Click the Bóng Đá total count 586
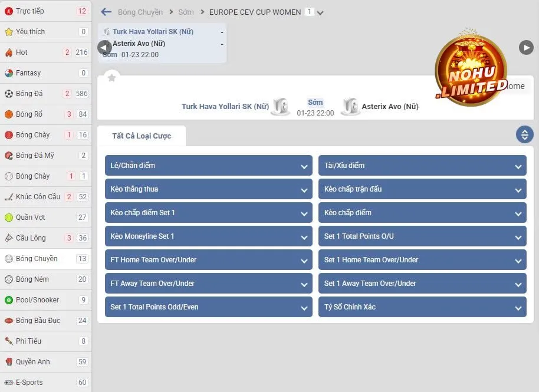 pyautogui.click(x=82, y=94)
